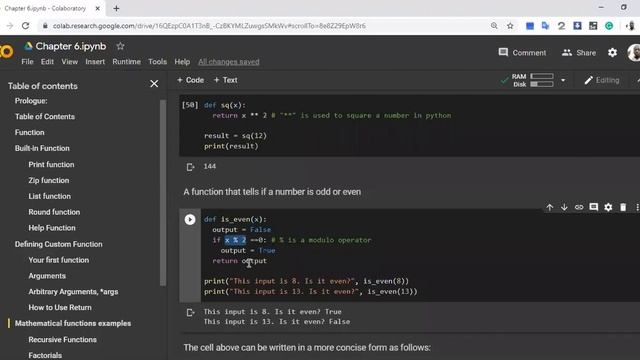640x360 pixels.
Task: Jump to Prologue section
Action: (x=31, y=101)
